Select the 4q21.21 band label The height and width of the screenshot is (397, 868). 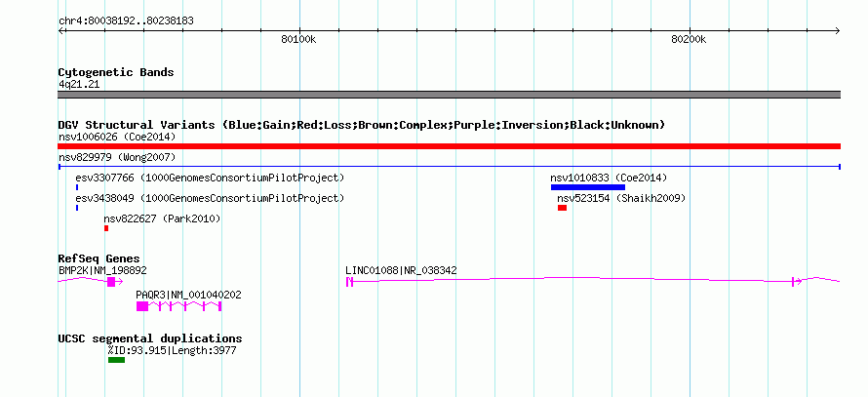click(79, 84)
